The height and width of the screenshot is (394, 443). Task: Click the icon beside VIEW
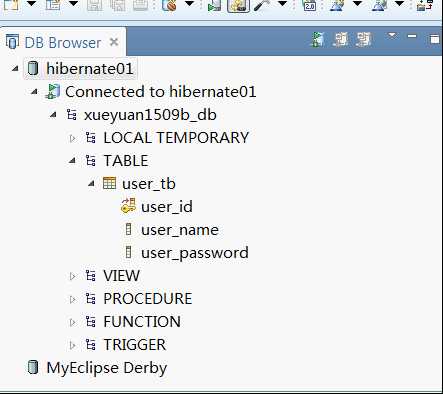(x=91, y=275)
